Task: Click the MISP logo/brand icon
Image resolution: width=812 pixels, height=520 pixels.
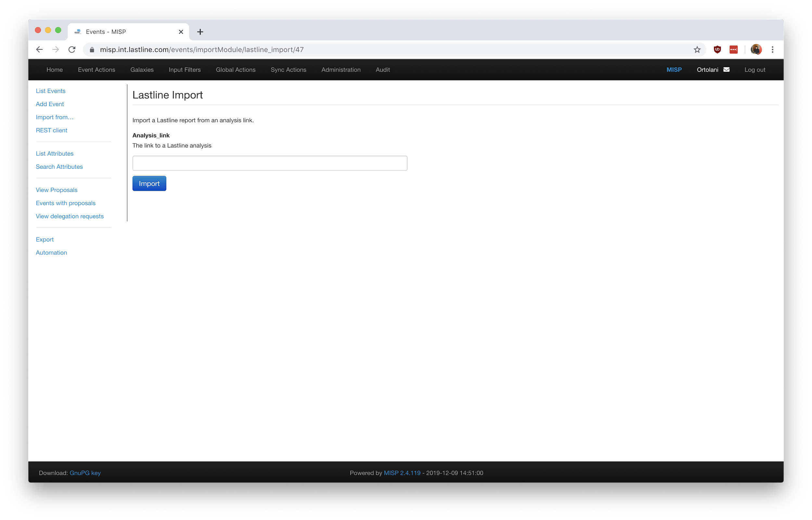Action: [x=674, y=69]
